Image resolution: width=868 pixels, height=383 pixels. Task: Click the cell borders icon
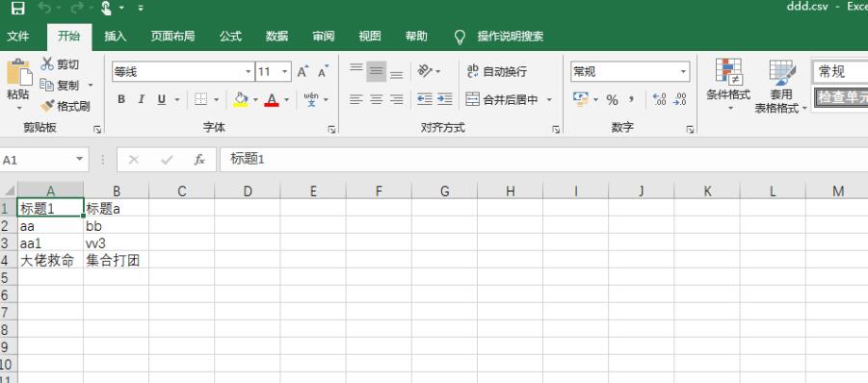(200, 99)
